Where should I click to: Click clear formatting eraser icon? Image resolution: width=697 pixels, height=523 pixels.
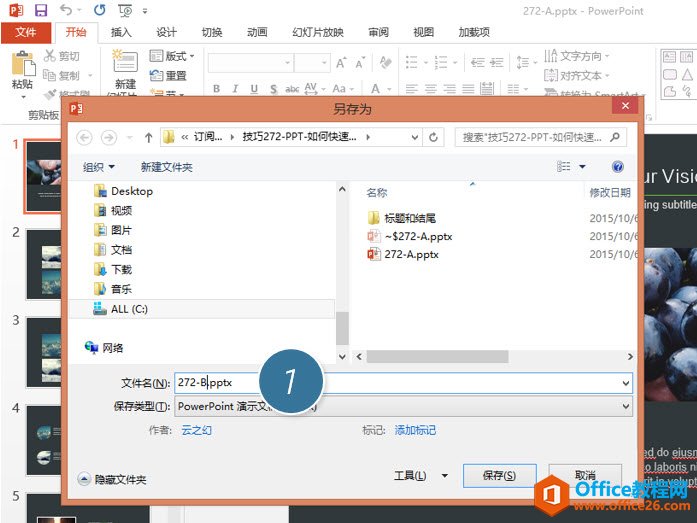(385, 63)
